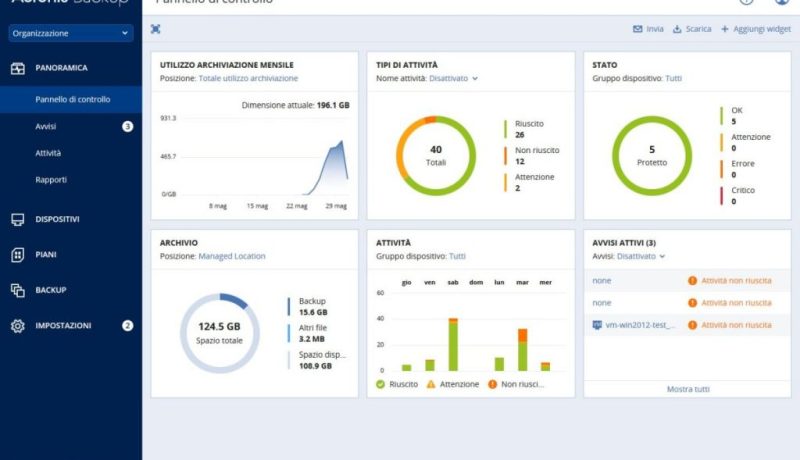
Task: Click the Tipi di attività dropdown chevron
Action: [x=475, y=79]
